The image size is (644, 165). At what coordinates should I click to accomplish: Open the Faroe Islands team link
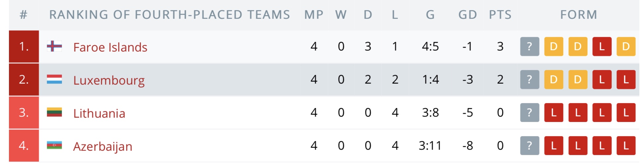(x=110, y=47)
